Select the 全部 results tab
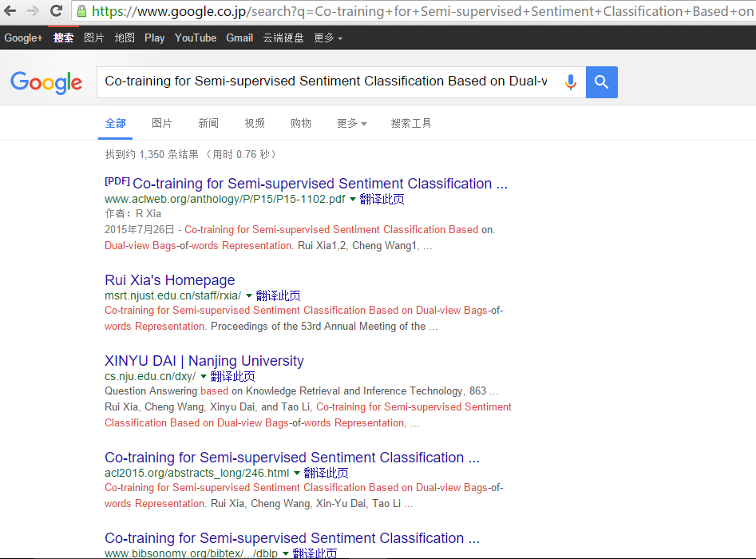Viewport: 756px width, 559px height. coord(115,124)
